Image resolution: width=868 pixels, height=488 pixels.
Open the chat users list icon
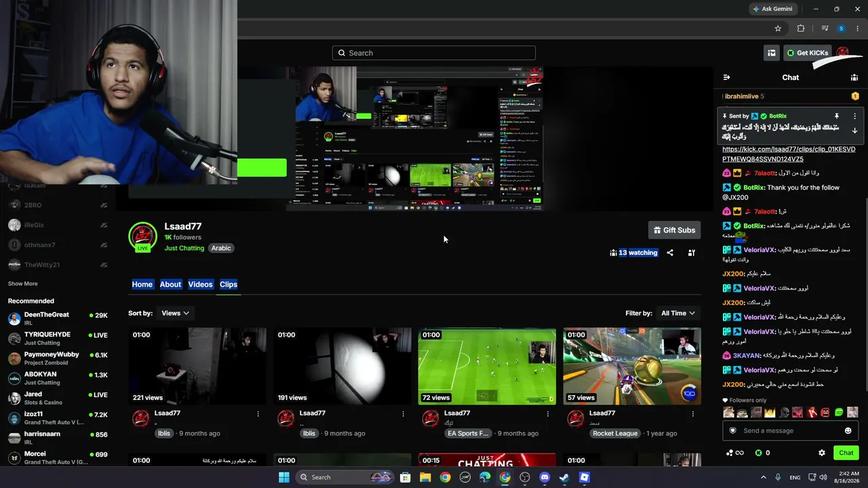coord(854,77)
